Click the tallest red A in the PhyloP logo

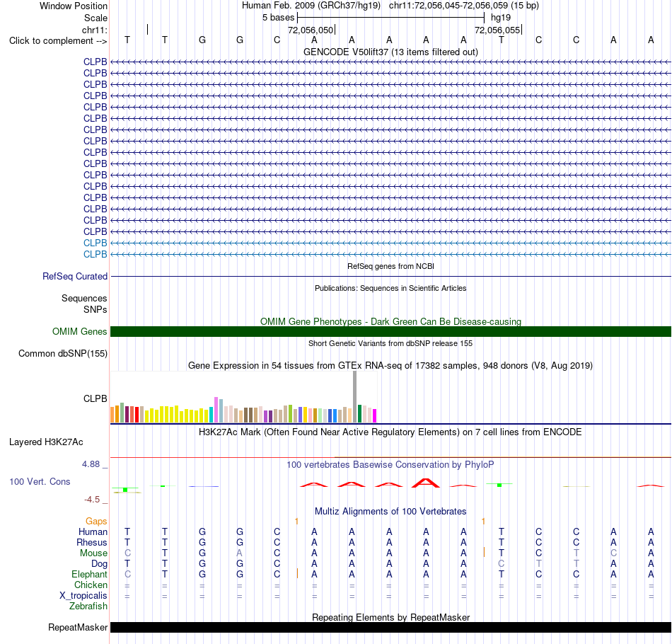pyautogui.click(x=426, y=483)
